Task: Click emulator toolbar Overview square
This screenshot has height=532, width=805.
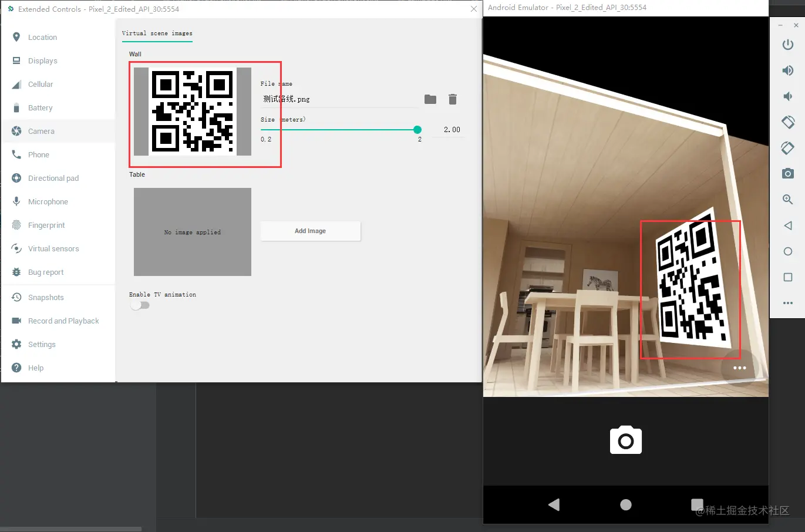Action: (788, 277)
